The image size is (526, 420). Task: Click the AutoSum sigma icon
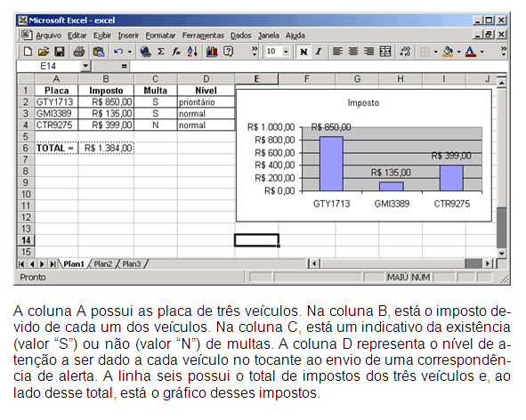tap(161, 52)
